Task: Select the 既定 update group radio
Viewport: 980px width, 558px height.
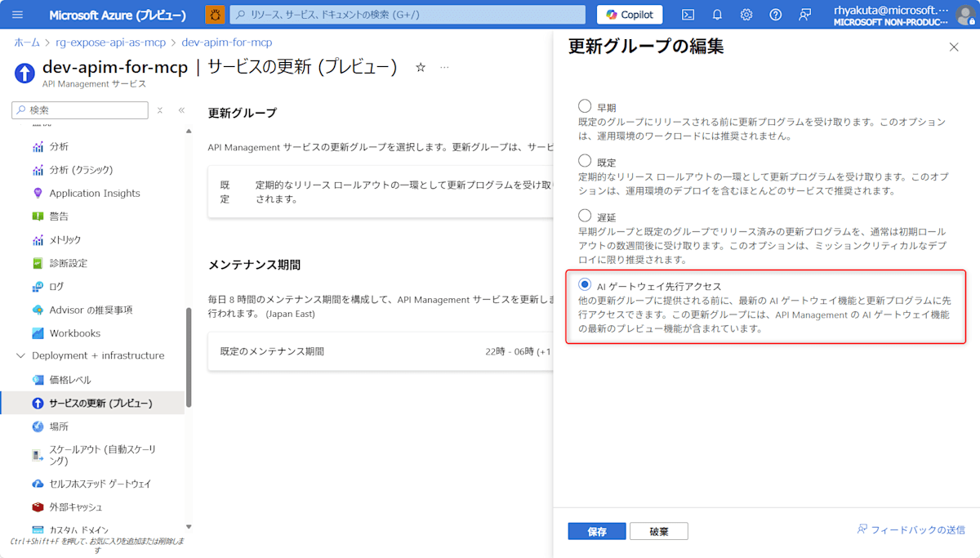Action: click(585, 161)
